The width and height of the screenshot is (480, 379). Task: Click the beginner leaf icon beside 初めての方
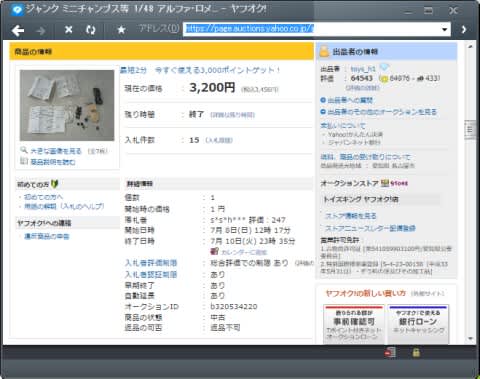pos(55,184)
